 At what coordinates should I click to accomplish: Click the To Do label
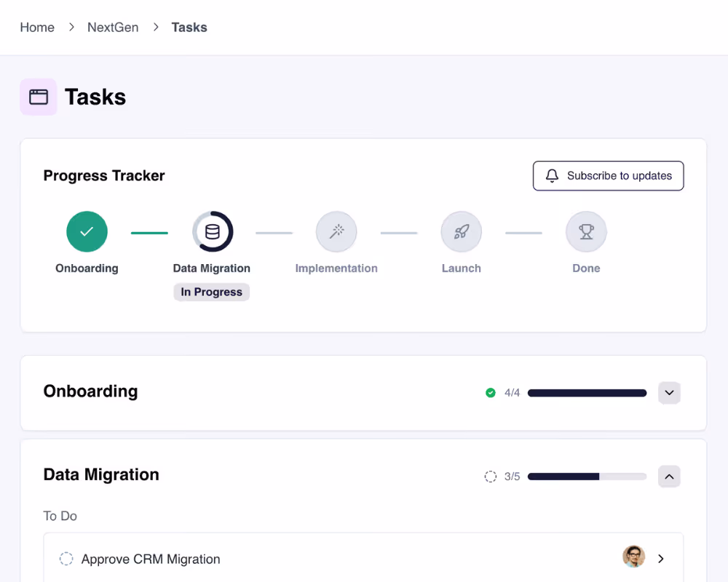tap(60, 516)
